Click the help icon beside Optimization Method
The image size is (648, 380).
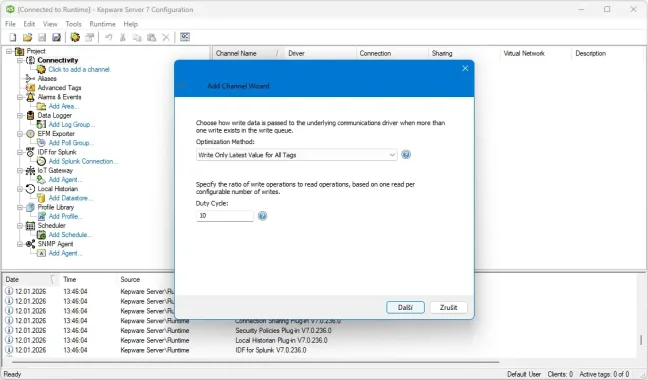click(x=406, y=155)
